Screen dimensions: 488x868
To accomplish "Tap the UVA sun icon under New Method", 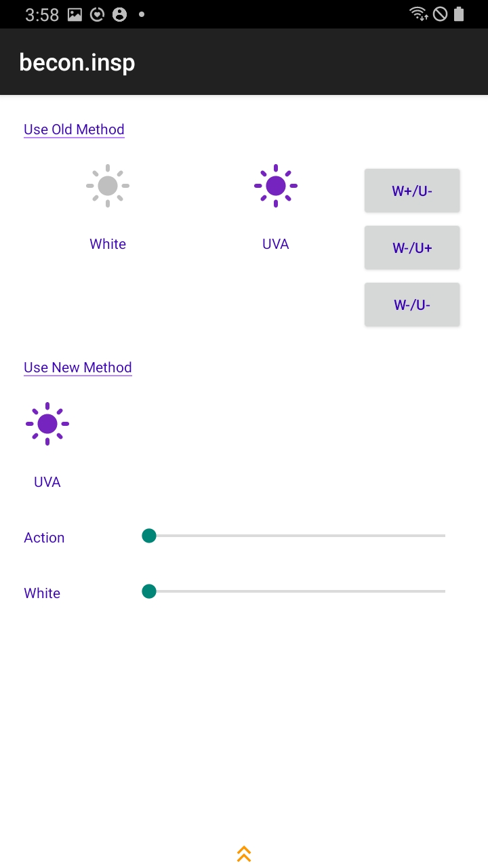I will [47, 424].
